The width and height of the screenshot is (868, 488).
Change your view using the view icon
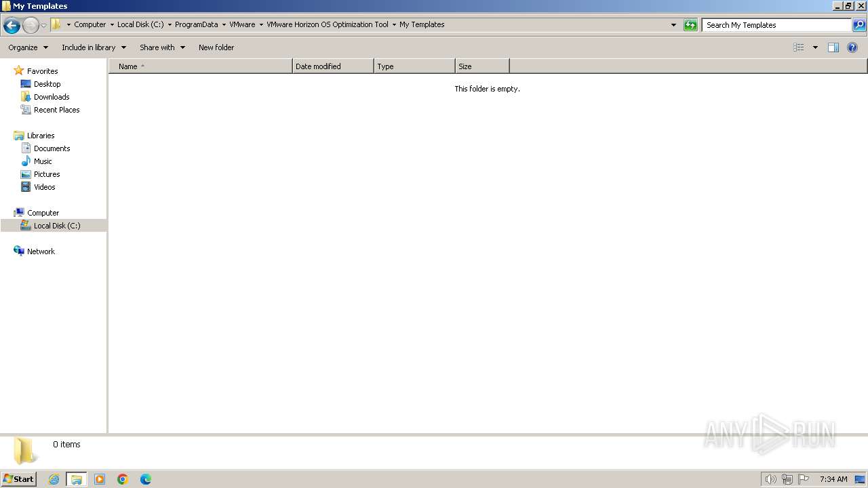(799, 47)
